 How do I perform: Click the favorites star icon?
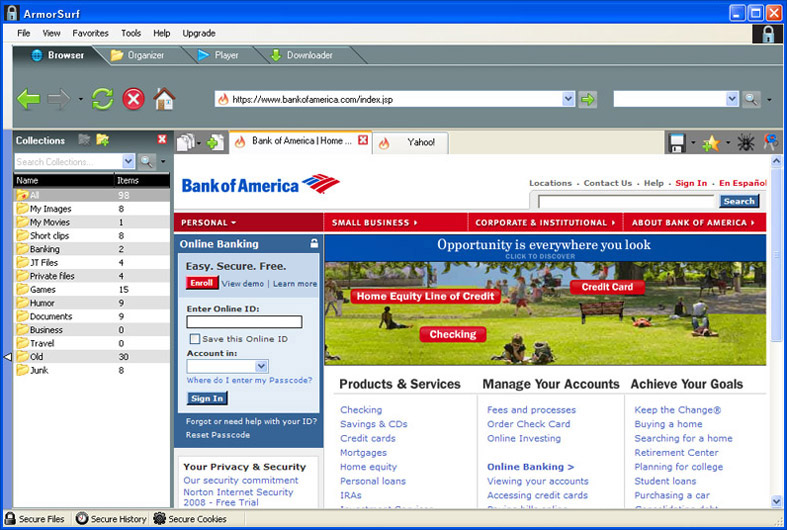[711, 144]
